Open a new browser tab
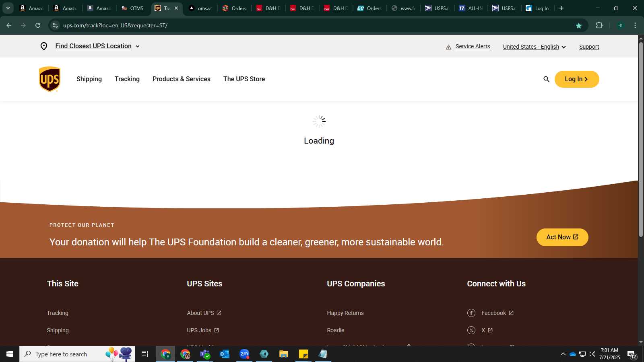The width and height of the screenshot is (644, 362). click(x=561, y=8)
